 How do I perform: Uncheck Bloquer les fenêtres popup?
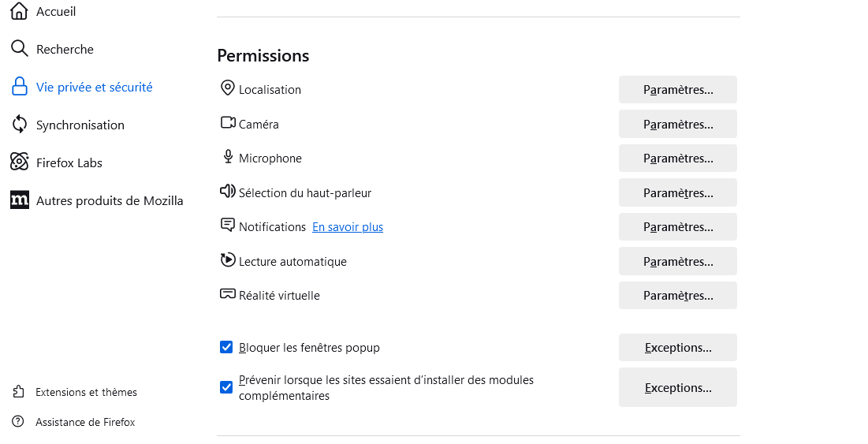(225, 347)
